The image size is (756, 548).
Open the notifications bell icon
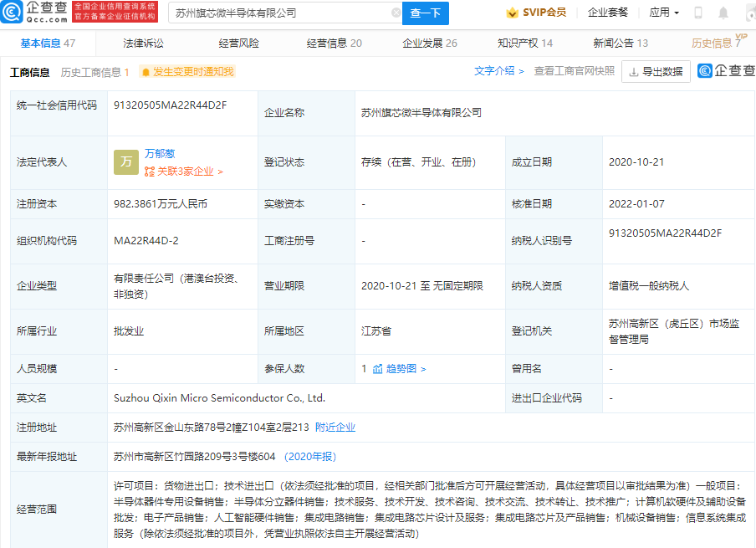coord(723,13)
